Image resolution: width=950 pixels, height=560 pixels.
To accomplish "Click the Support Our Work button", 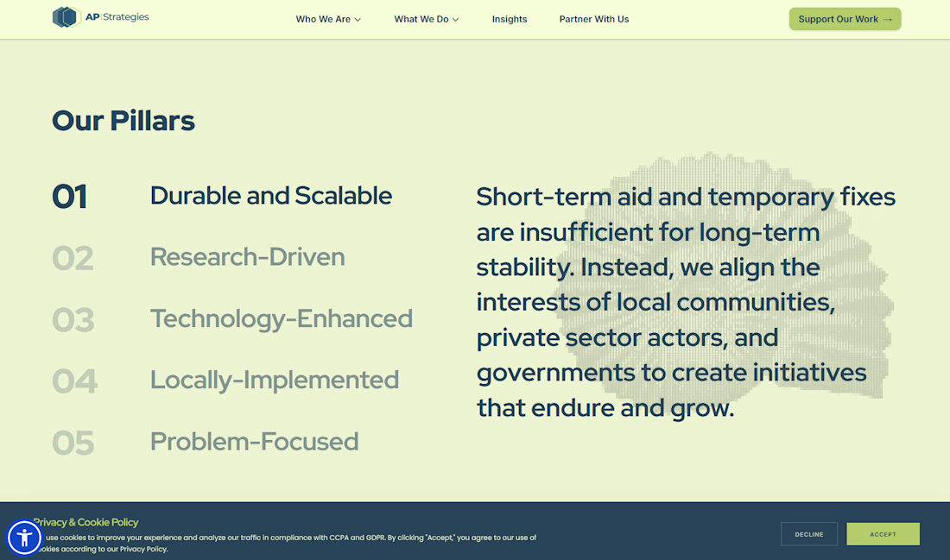I will (845, 19).
